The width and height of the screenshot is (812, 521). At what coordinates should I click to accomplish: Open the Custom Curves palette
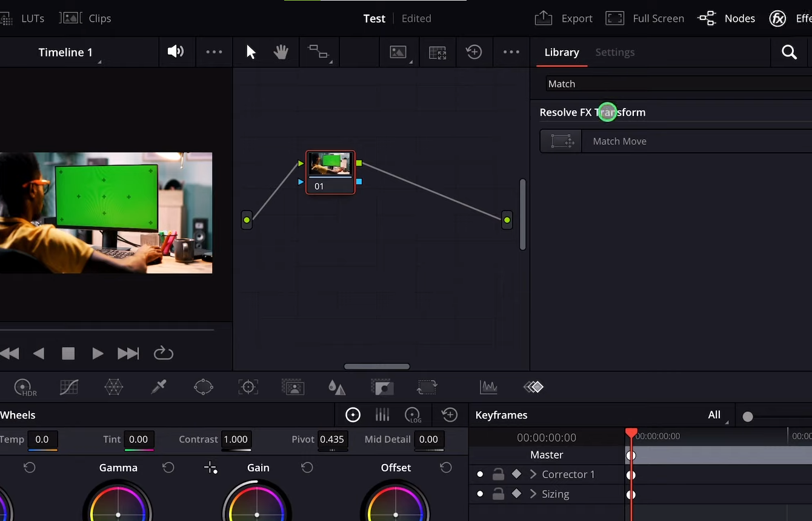click(68, 387)
